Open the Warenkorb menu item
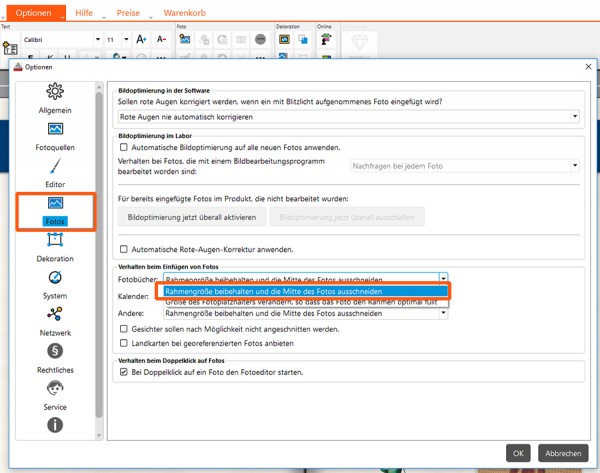This screenshot has width=600, height=473. (183, 13)
